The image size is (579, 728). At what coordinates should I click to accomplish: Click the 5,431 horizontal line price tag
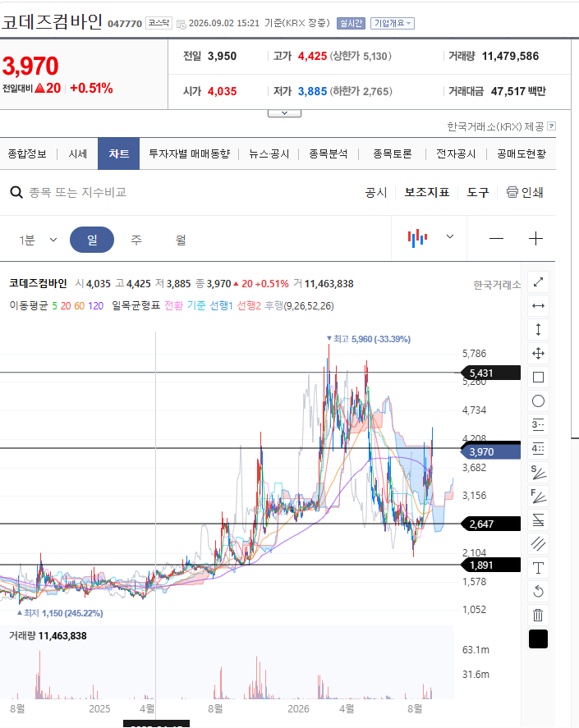[x=490, y=373]
